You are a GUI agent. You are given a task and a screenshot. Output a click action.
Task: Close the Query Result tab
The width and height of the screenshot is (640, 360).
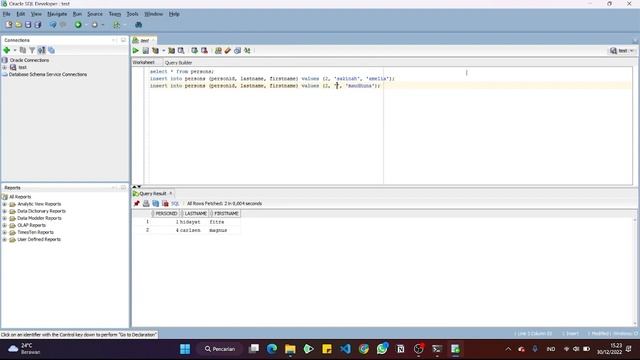point(171,193)
